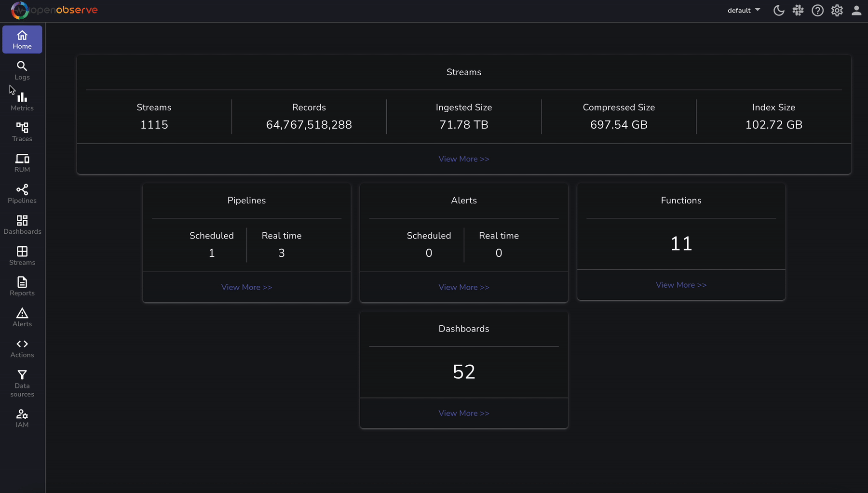Switch to the Dashboards section in sidebar
Viewport: 868px width, 493px height.
[22, 224]
